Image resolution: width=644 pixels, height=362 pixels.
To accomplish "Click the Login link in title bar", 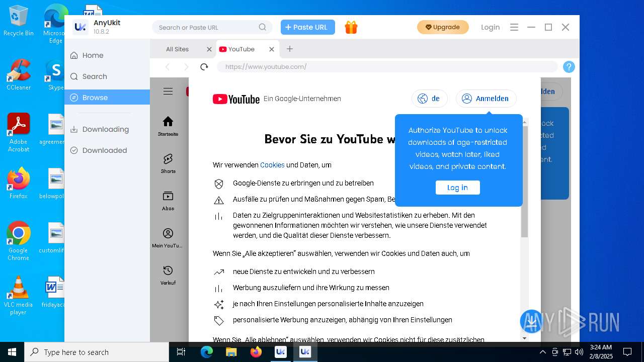I will (491, 27).
